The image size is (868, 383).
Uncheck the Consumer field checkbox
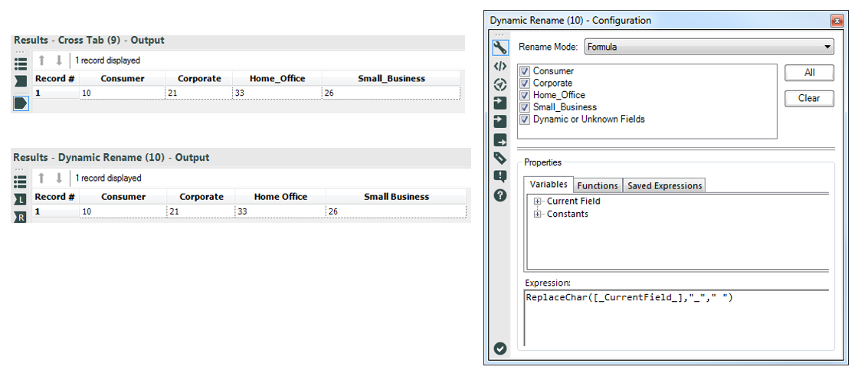(526, 71)
